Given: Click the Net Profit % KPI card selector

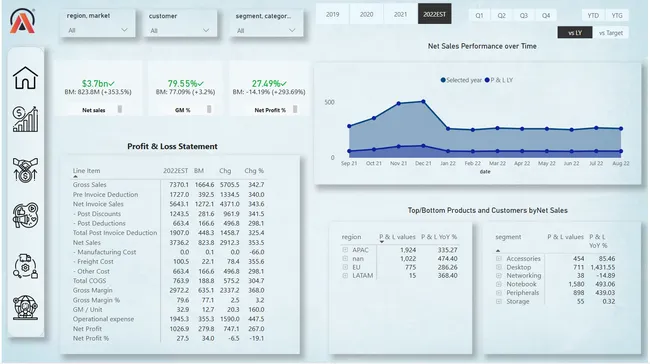Looking at the screenshot, I should pyautogui.click(x=295, y=109).
